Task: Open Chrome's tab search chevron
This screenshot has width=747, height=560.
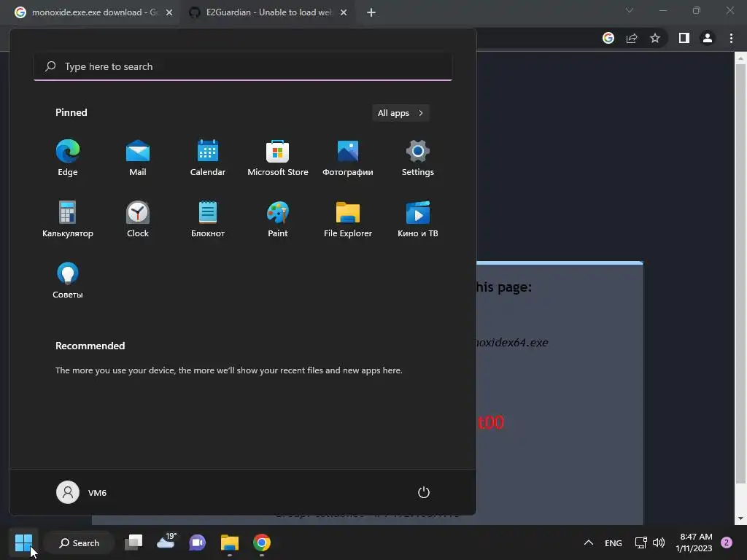Action: (x=630, y=10)
